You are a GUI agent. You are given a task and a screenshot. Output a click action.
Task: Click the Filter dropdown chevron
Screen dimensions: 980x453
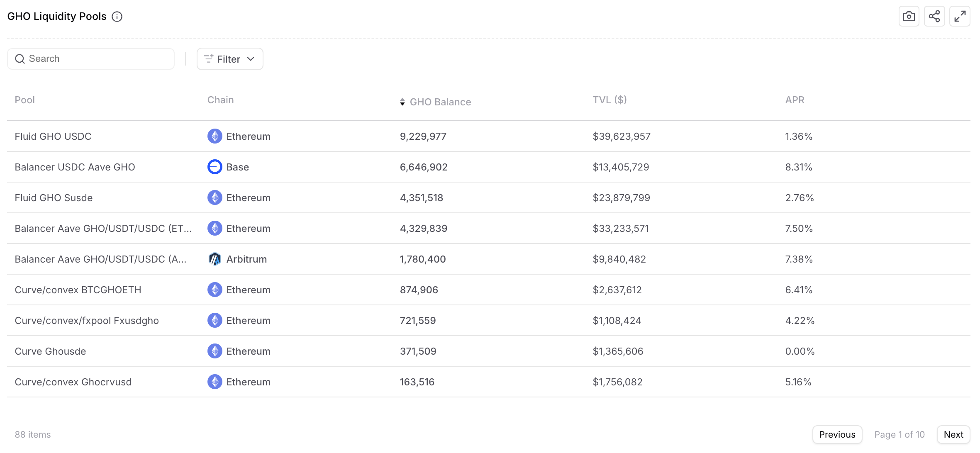251,59
